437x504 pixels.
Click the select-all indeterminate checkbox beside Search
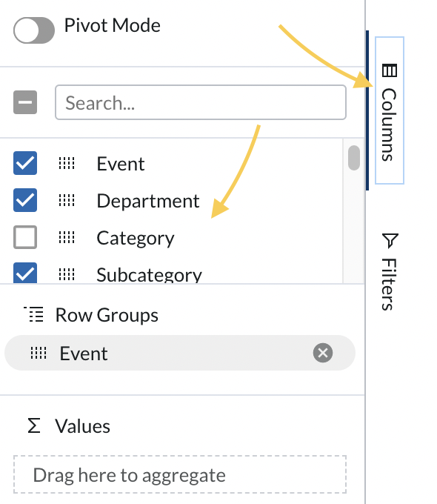(x=25, y=102)
